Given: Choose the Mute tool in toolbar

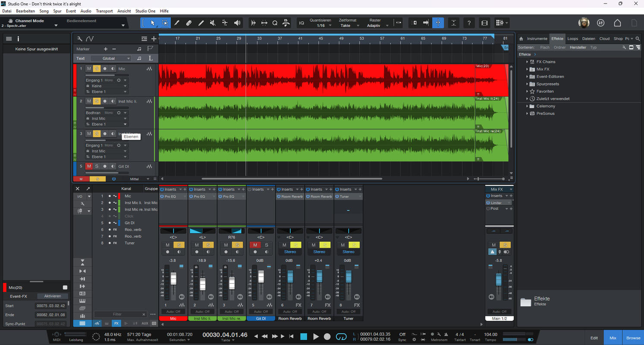Looking at the screenshot, I should 213,23.
